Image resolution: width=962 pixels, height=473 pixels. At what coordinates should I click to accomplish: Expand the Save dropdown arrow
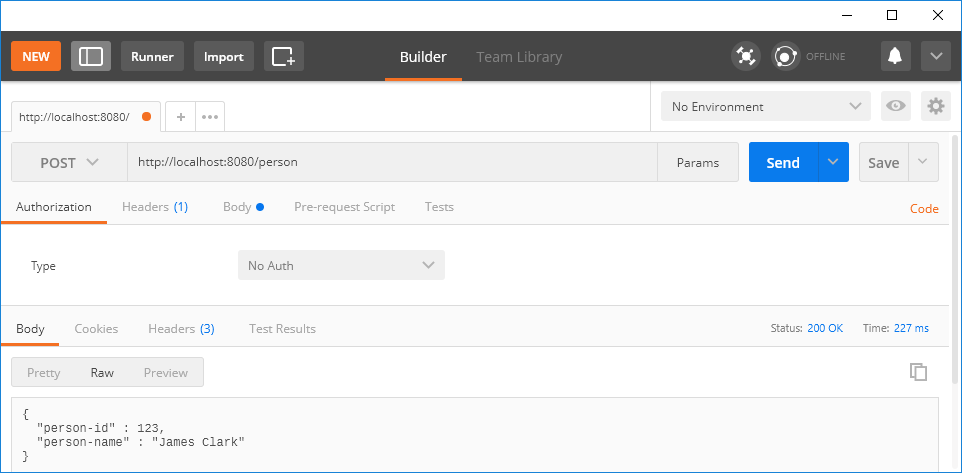923,163
